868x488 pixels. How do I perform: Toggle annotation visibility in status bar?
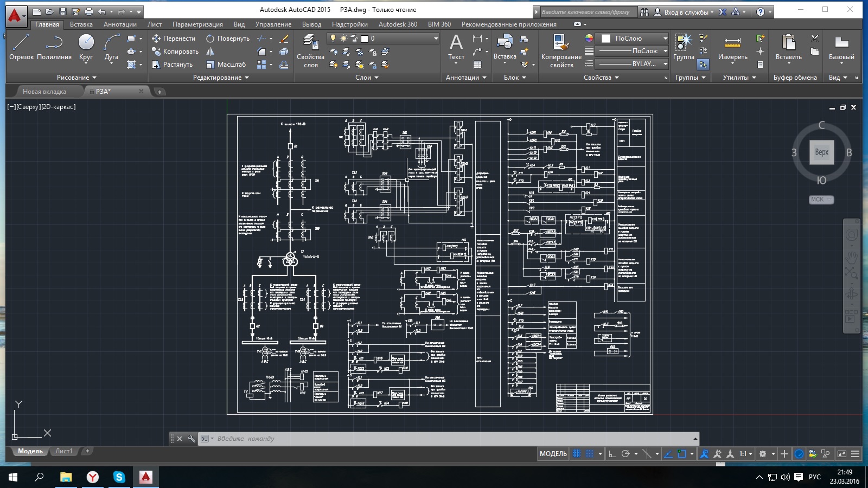pos(704,454)
